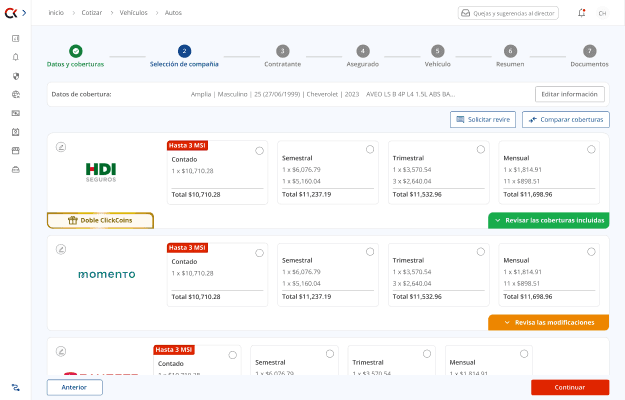Select third insurer Trimestral radio button

tap(427, 354)
